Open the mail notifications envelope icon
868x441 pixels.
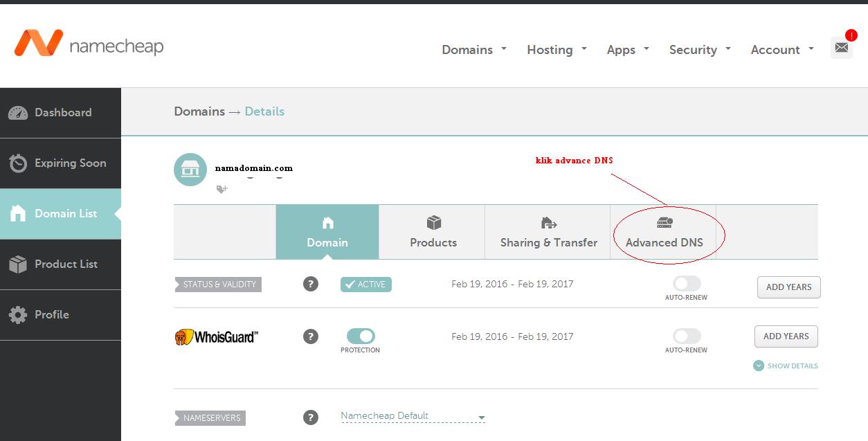coord(841,48)
